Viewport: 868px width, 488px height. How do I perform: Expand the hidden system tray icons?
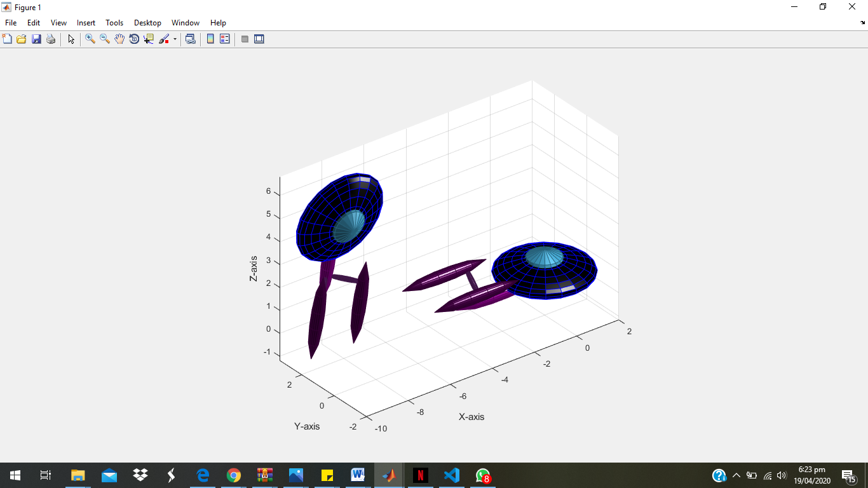pyautogui.click(x=735, y=475)
